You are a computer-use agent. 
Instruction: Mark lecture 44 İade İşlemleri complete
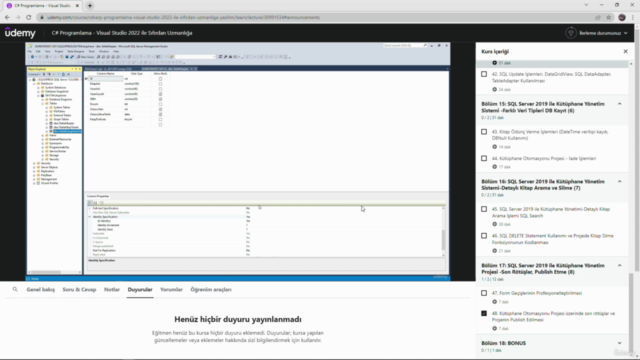484,158
